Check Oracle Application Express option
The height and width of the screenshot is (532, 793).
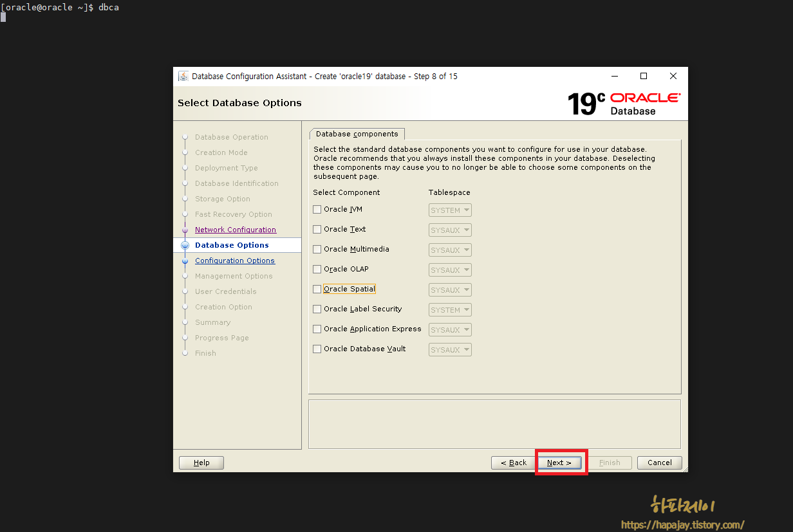coord(317,329)
